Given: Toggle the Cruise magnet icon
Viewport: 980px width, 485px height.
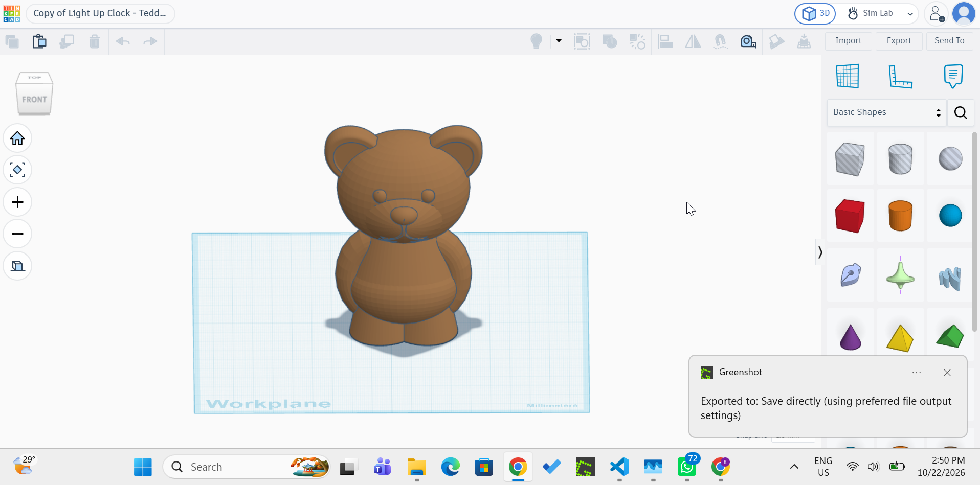Looking at the screenshot, I should pos(721,41).
